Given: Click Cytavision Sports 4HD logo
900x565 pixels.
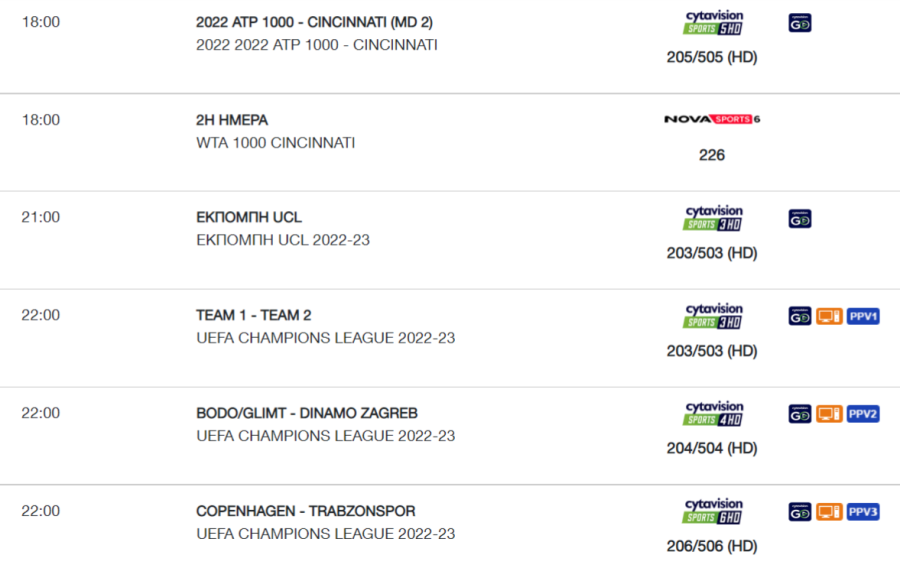Looking at the screenshot, I should pos(713,413).
